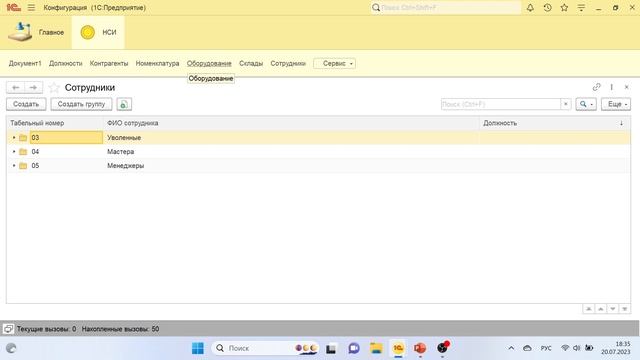
Task: Add Сотрудники to favorites star
Action: pyautogui.click(x=54, y=87)
